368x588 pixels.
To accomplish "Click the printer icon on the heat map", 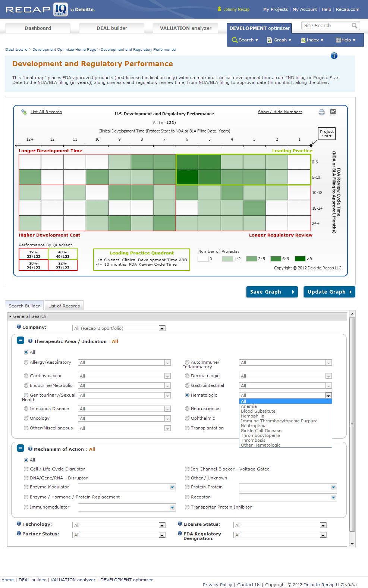I will pyautogui.click(x=321, y=112).
